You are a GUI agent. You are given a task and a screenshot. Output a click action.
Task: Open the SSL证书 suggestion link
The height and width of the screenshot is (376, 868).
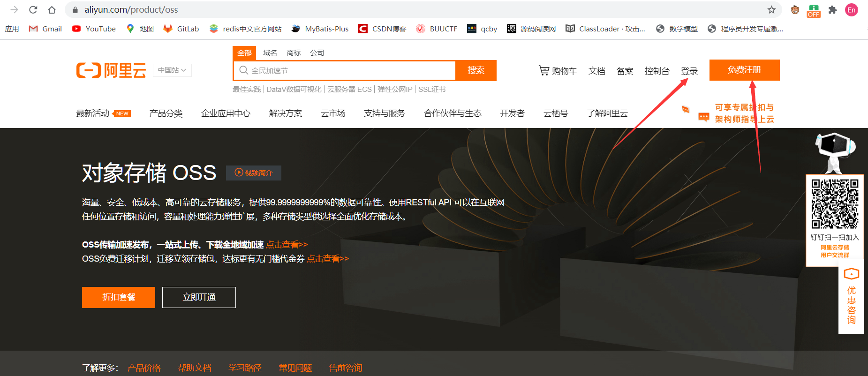click(432, 90)
